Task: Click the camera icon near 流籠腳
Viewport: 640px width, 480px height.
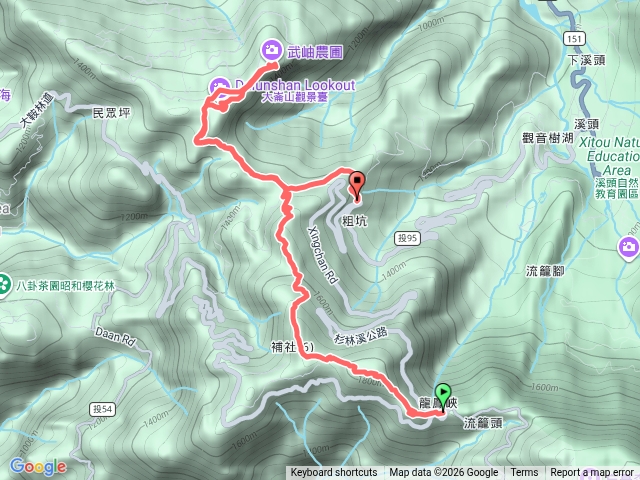Action: coord(629,247)
